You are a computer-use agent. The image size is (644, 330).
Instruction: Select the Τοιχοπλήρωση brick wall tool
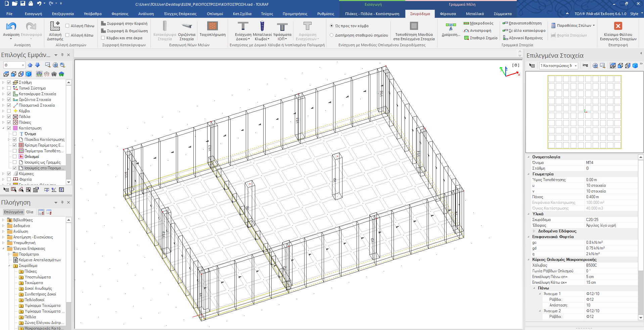(x=212, y=26)
